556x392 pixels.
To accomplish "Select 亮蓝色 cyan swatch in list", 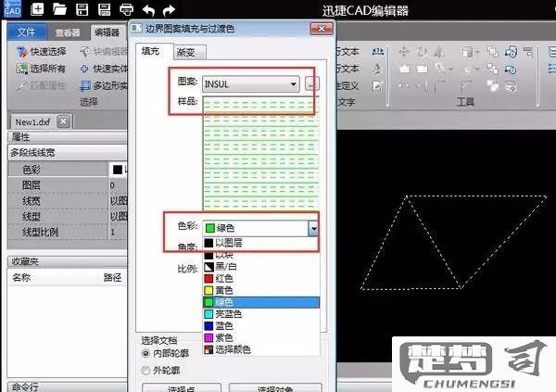I will pyautogui.click(x=261, y=314).
